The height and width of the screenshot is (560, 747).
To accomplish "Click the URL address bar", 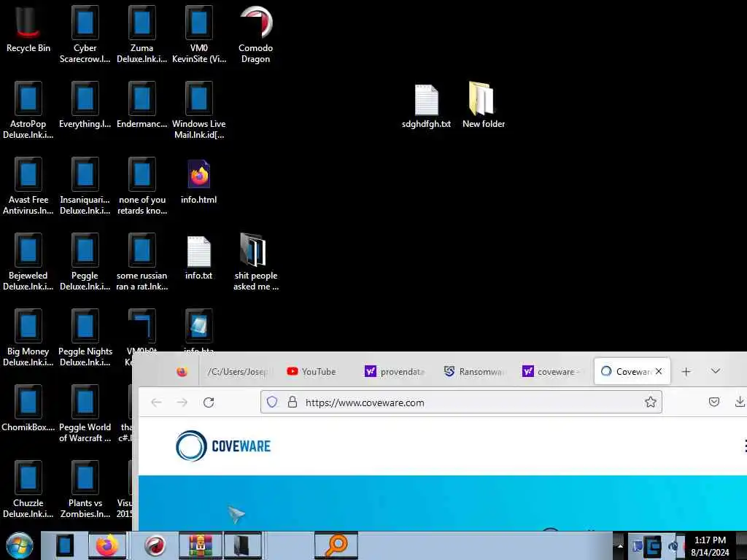I will click(x=461, y=402).
